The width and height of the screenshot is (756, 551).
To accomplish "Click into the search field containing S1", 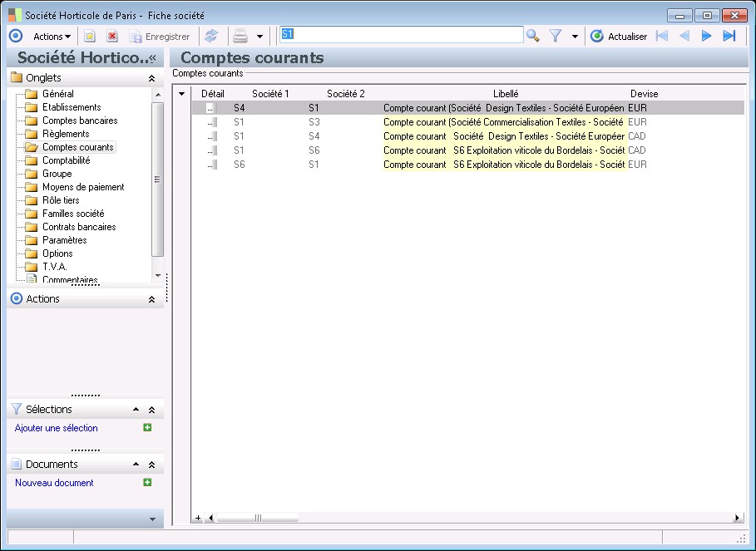I will pos(401,35).
